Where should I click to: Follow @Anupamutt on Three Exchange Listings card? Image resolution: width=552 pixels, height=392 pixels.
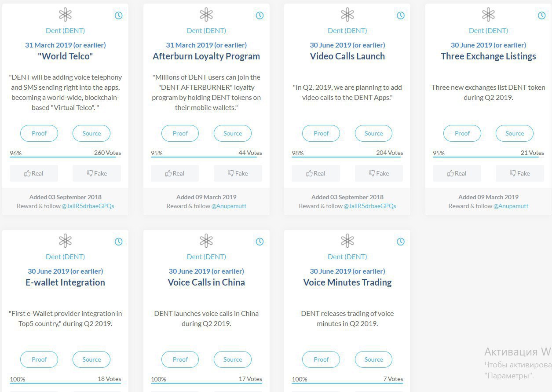click(x=511, y=206)
